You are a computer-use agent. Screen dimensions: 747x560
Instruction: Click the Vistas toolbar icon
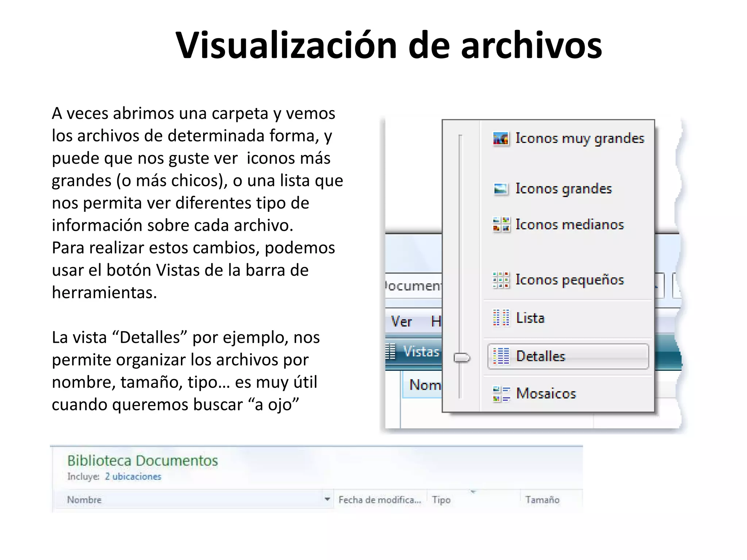click(x=391, y=352)
